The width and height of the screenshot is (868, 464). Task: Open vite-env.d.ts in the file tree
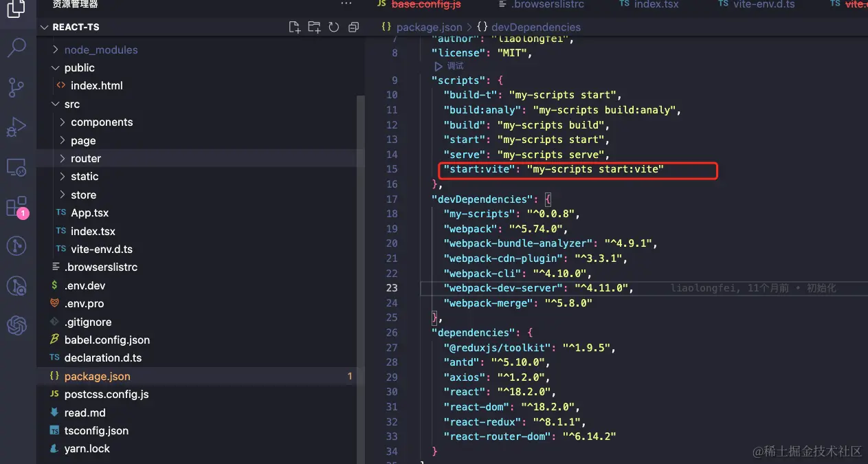click(102, 250)
